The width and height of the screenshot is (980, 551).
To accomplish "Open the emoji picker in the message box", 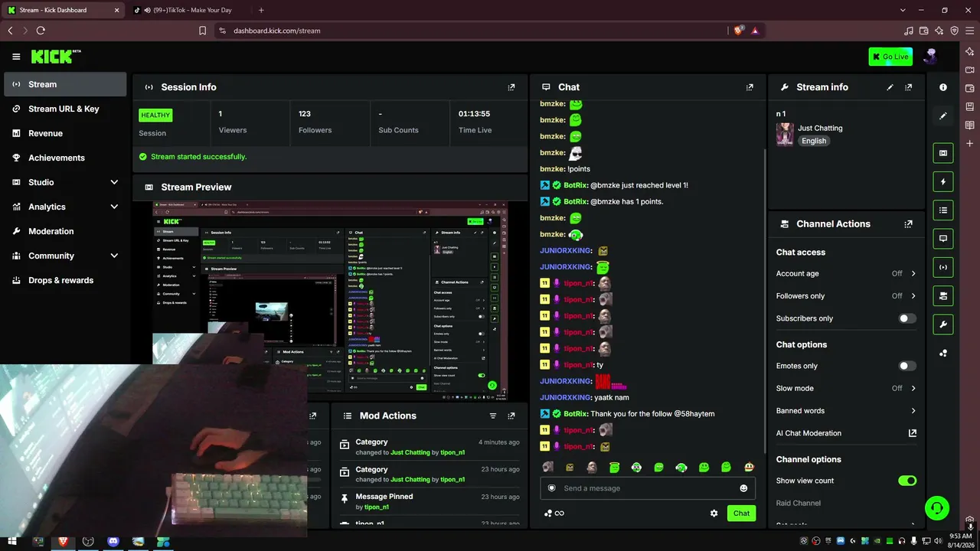I will point(743,488).
